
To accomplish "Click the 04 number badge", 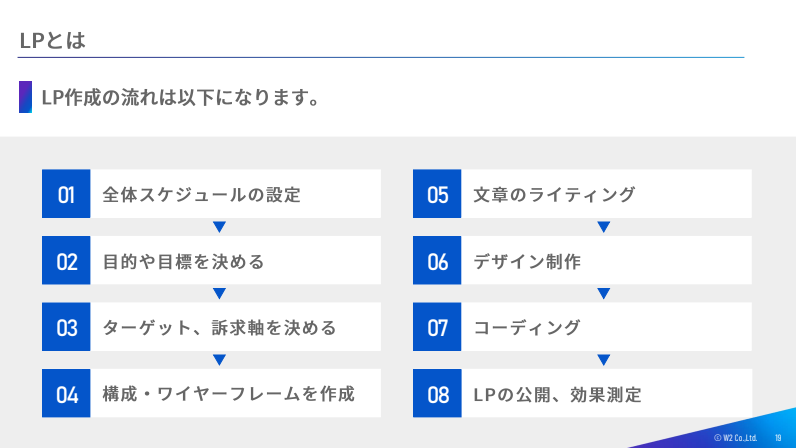I will coord(66,393).
